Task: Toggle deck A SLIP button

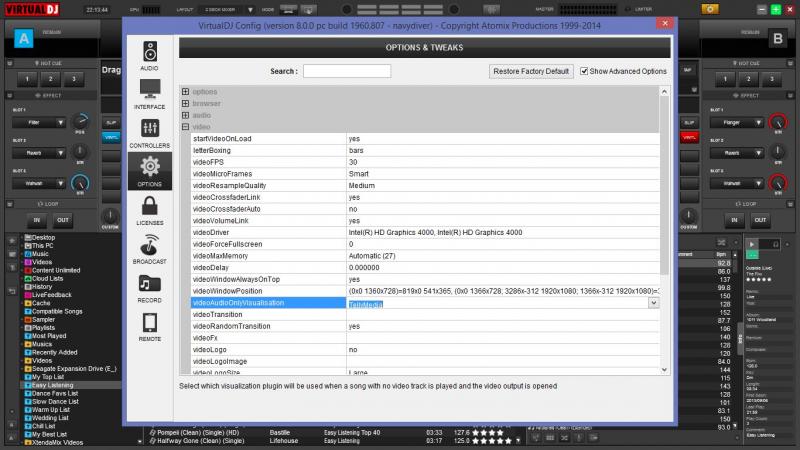Action: (111, 123)
